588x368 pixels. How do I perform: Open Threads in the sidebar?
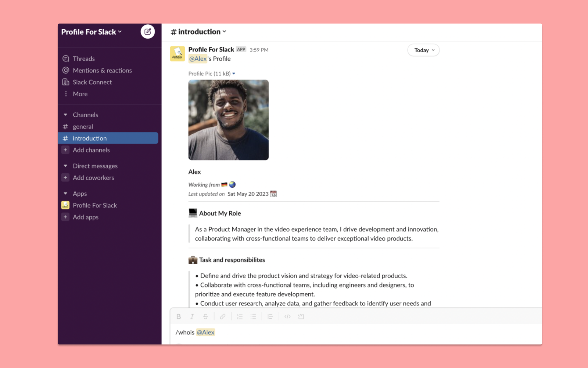point(83,59)
